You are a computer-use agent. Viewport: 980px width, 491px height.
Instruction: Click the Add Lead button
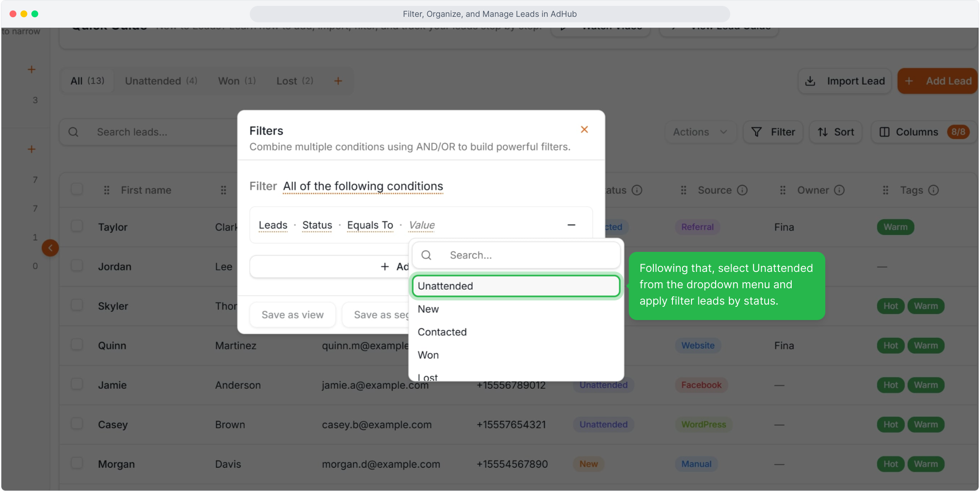(938, 81)
